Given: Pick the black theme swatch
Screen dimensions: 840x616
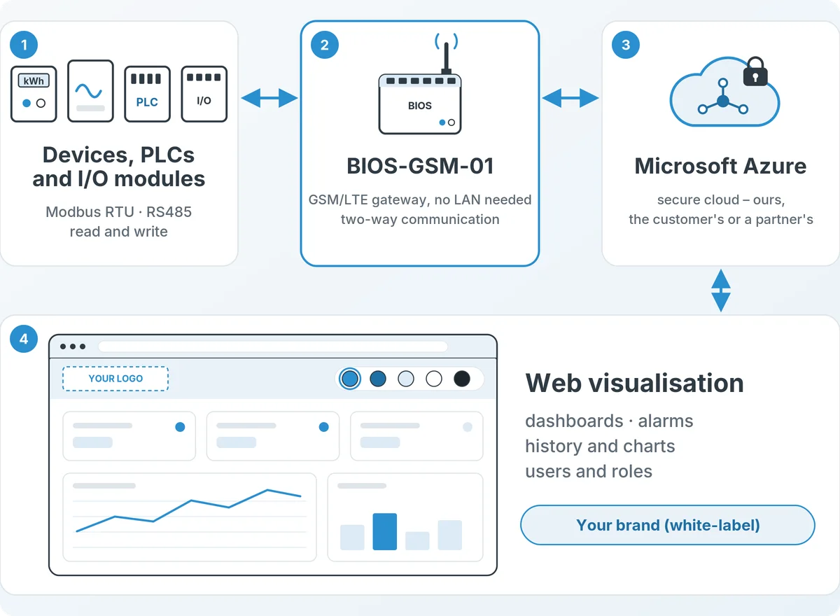Looking at the screenshot, I should coord(462,379).
